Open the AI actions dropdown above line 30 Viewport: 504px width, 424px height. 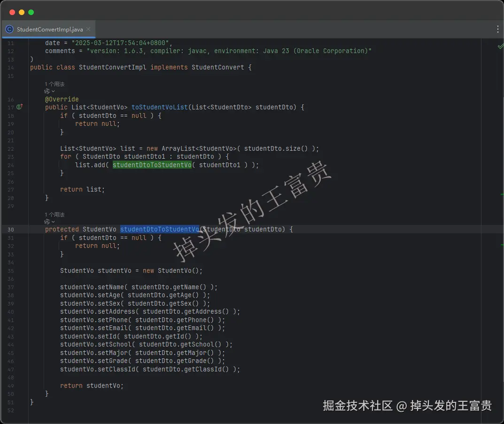click(49, 222)
